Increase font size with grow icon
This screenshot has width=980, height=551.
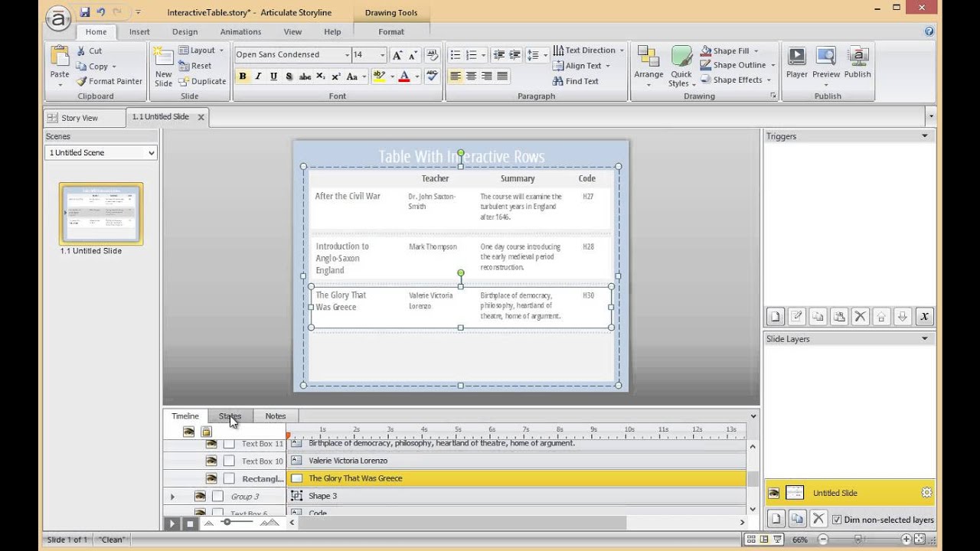coord(397,55)
